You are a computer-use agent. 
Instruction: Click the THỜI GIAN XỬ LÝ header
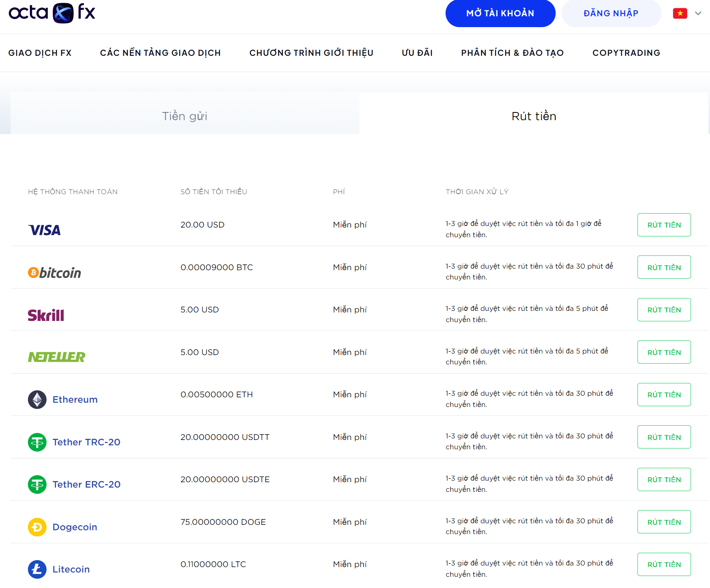coord(477,191)
